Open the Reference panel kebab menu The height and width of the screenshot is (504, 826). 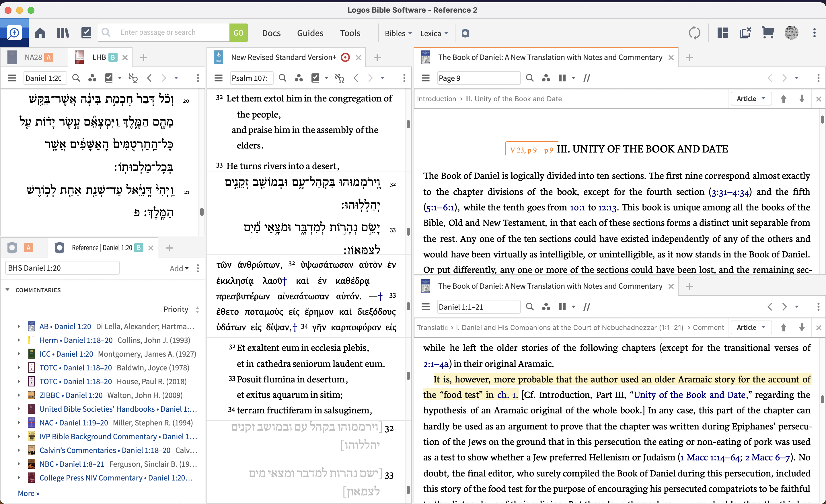click(x=198, y=268)
